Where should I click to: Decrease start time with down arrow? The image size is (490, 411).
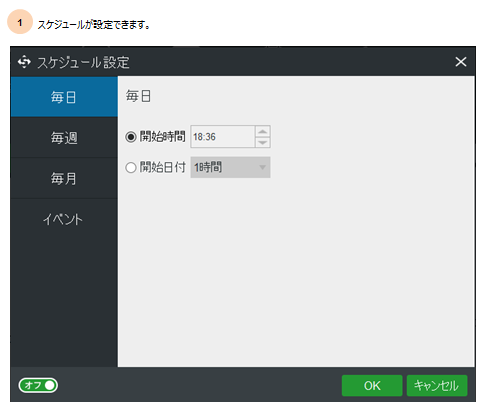262,142
